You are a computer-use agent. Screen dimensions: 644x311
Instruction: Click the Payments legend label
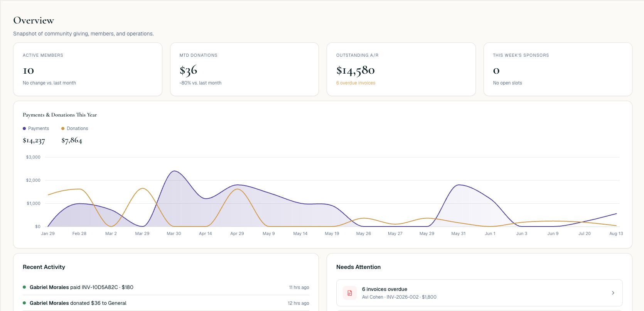(39, 128)
